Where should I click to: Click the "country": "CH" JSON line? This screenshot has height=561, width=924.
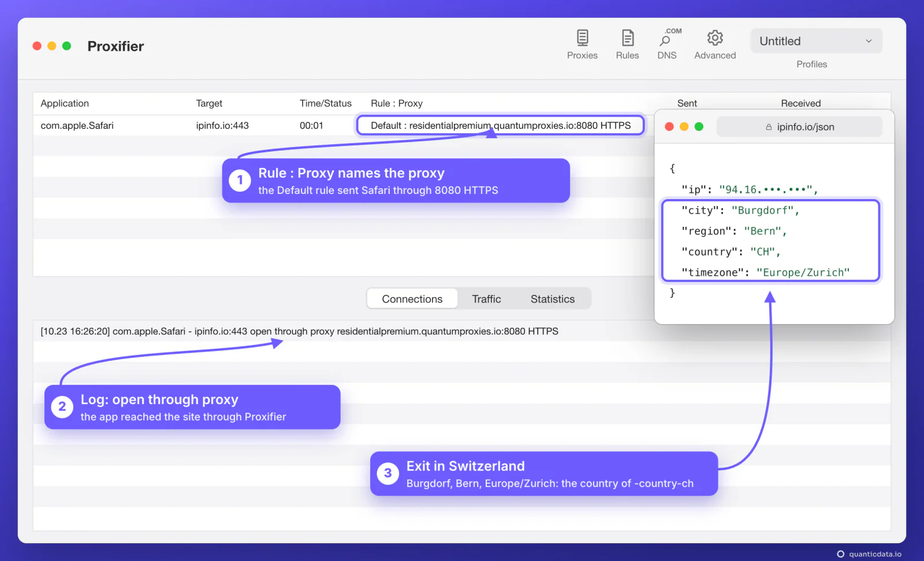click(731, 252)
